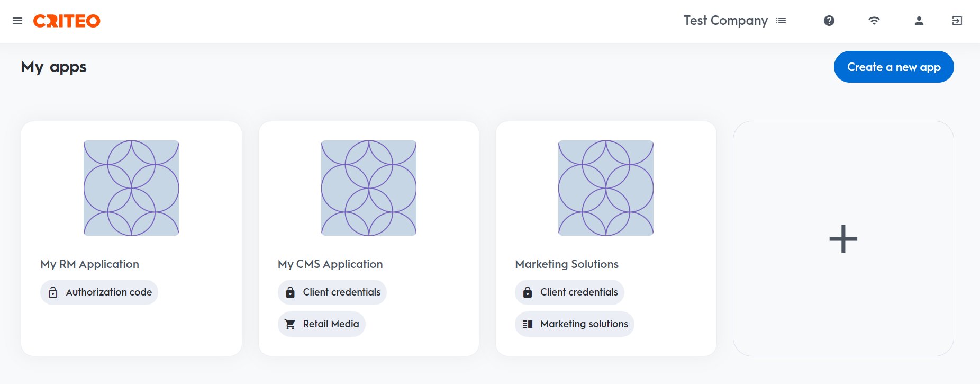Select the Authorization code chip
Screen dimensions: 980x384
(99, 292)
